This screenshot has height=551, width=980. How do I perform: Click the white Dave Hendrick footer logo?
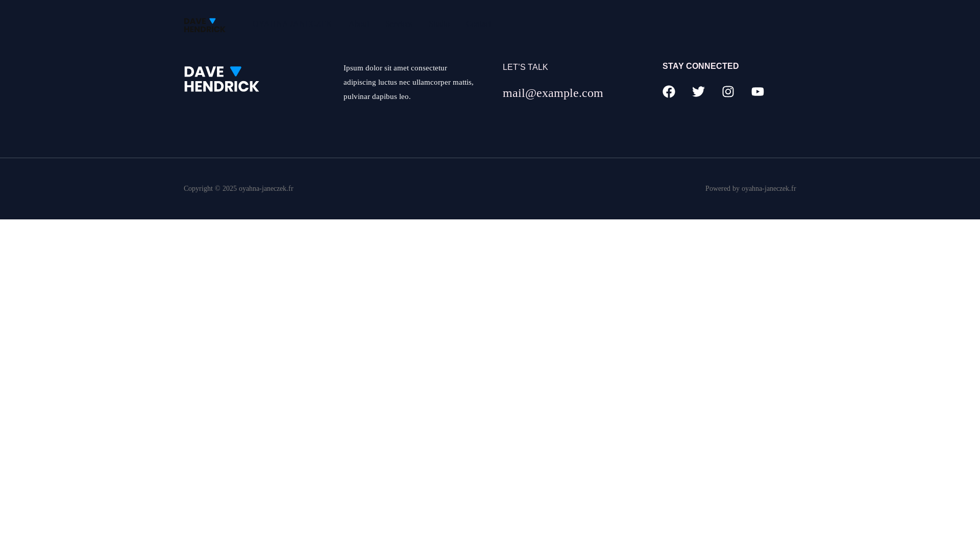pyautogui.click(x=222, y=79)
